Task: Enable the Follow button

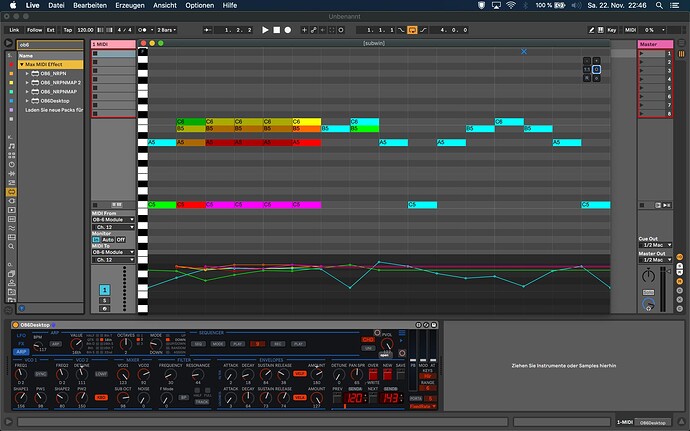Action: (35, 30)
